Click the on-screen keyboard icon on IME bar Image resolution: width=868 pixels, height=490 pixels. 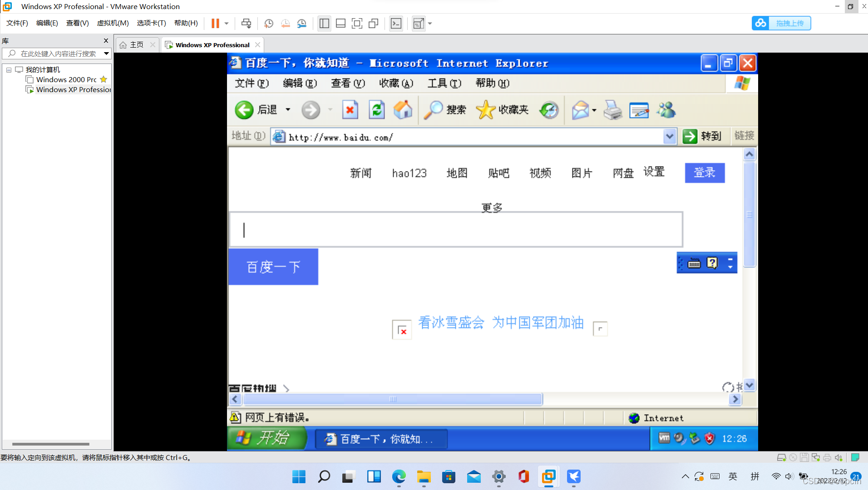point(694,263)
